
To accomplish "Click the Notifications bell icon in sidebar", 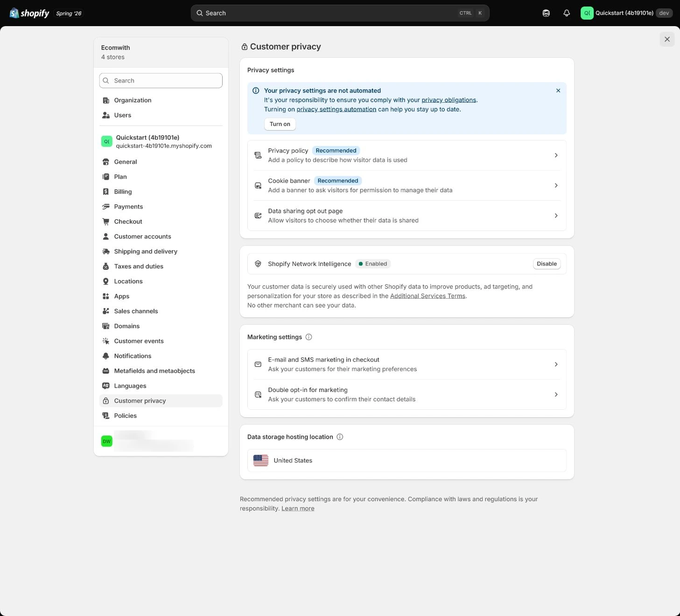I will tap(106, 356).
